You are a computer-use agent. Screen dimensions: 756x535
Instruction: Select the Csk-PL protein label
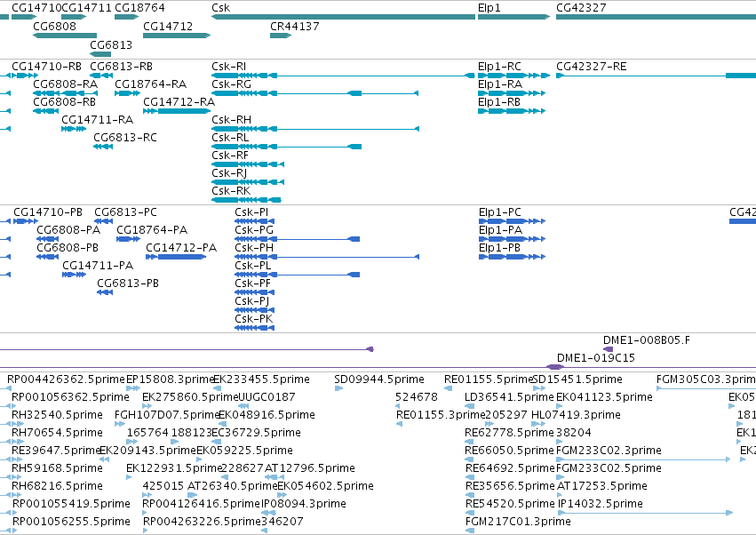coord(253,266)
